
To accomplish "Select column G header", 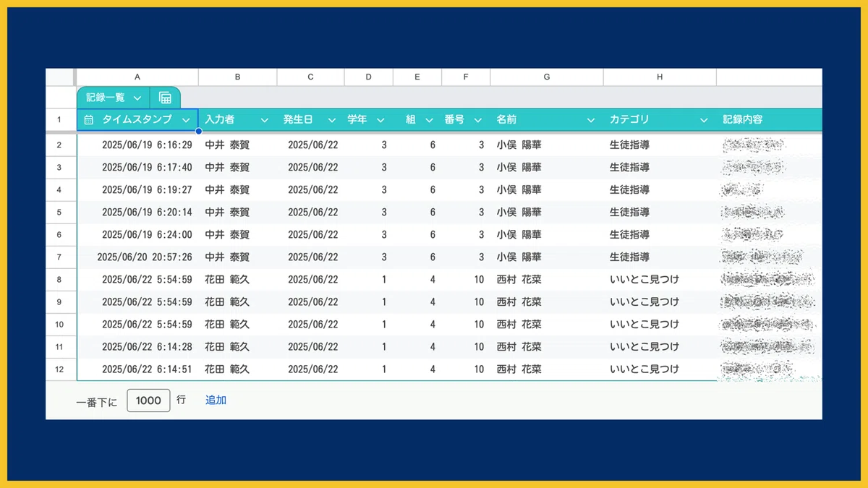I will point(547,77).
